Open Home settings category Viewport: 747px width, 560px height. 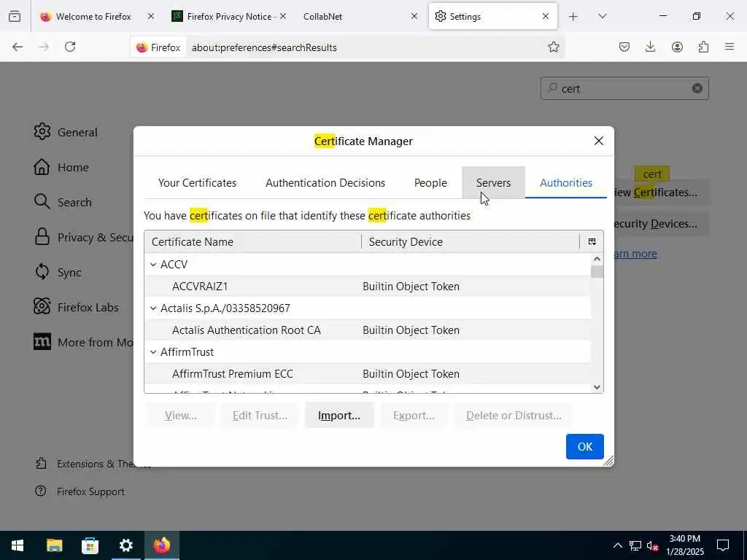61,167
